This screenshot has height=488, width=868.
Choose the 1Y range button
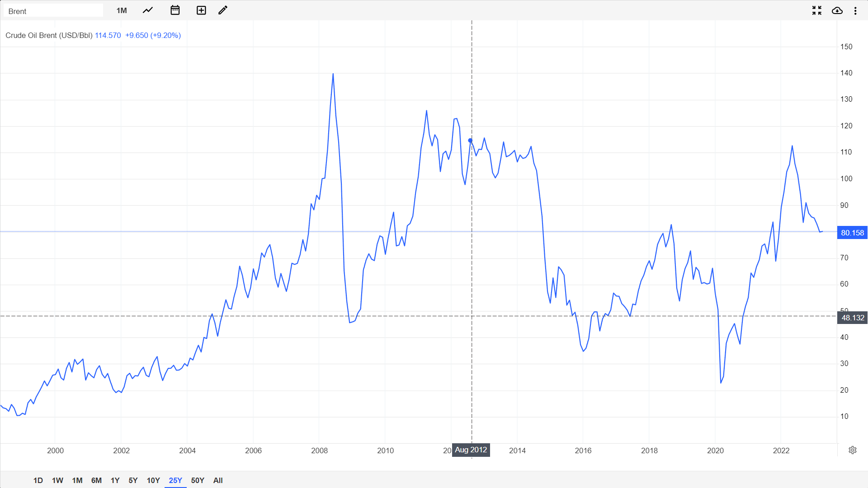(115, 480)
